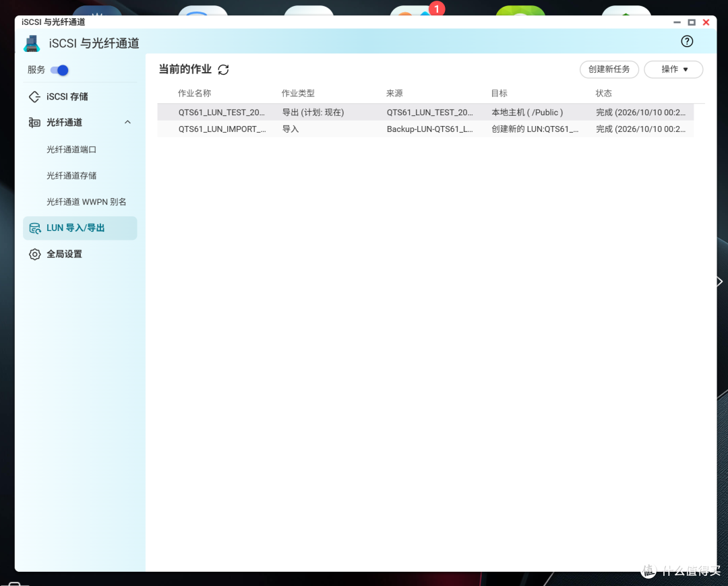Click the 作业类型 column header
728x586 pixels.
(x=298, y=93)
